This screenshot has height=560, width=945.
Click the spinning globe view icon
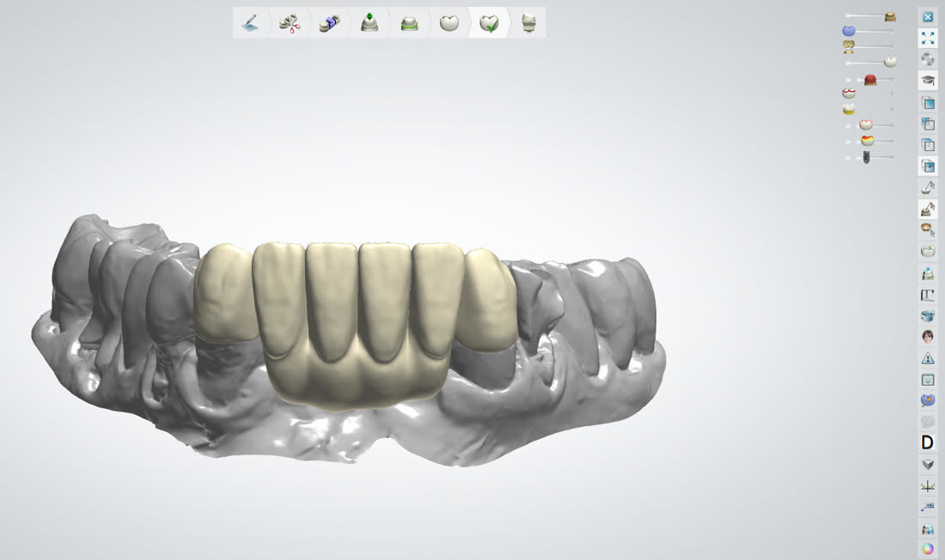(928, 59)
